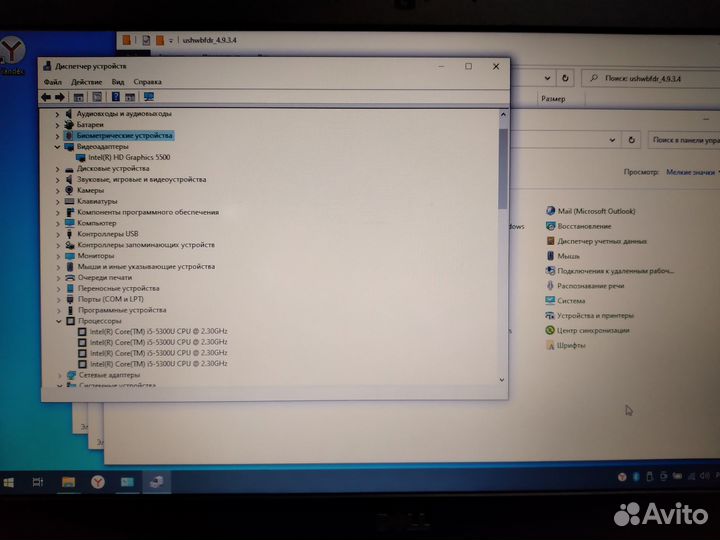The image size is (720, 540).
Task: Select the Мониторы device icon
Action: [70, 256]
